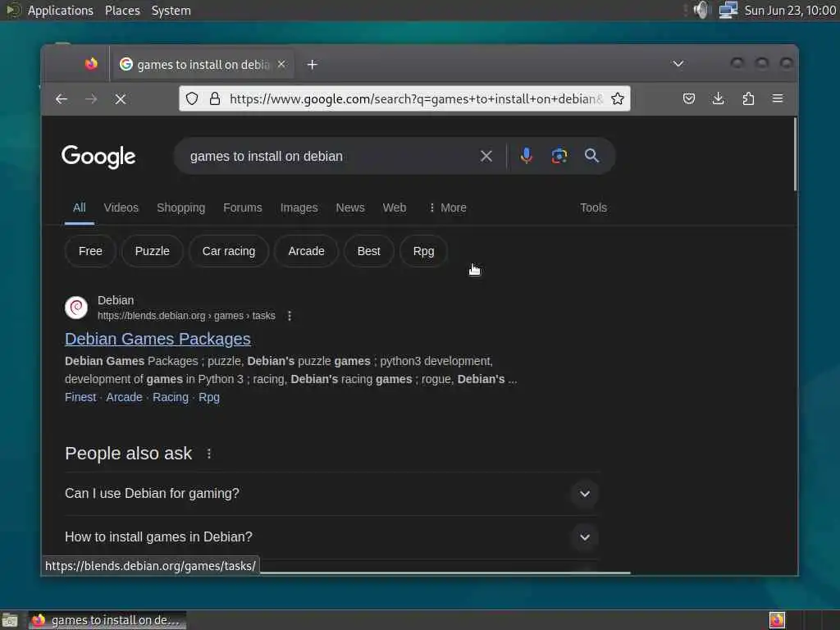Apply the Rpg filter chip
Image resolution: width=840 pixels, height=630 pixels.
coord(424,251)
